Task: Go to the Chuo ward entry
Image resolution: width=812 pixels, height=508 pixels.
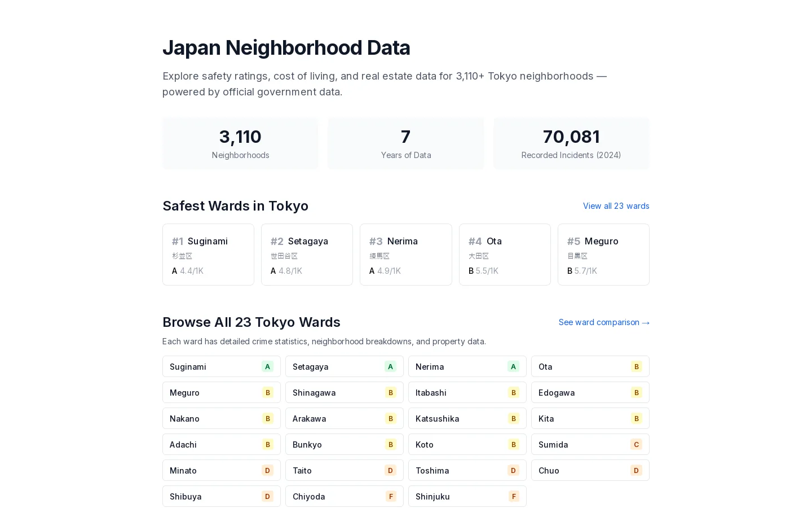Action: (590, 470)
